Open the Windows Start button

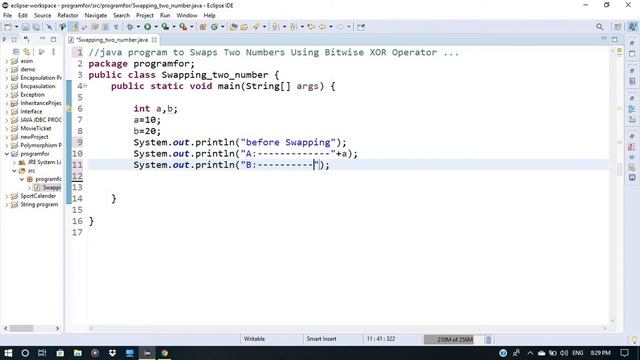click(8, 353)
